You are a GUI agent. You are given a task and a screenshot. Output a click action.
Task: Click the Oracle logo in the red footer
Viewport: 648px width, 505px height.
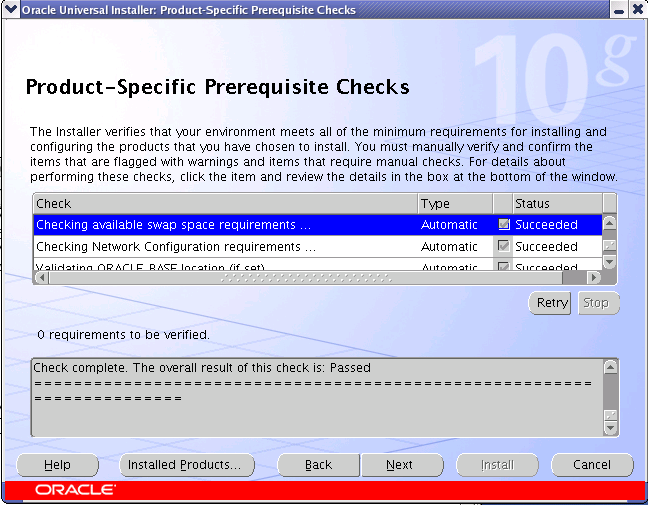(x=75, y=490)
